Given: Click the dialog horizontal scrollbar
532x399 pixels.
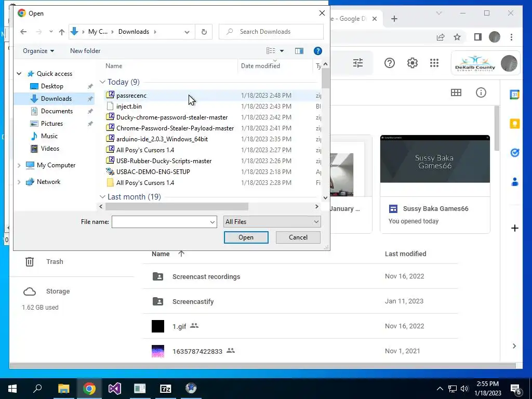Looking at the screenshot, I should (177, 206).
